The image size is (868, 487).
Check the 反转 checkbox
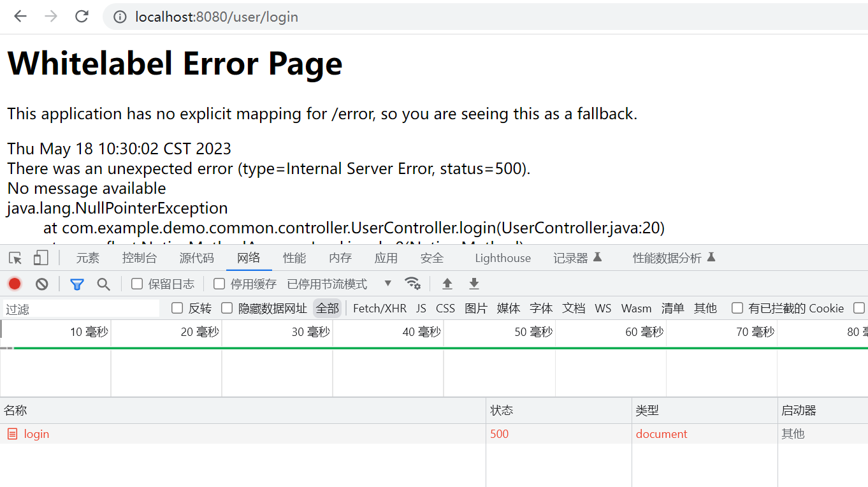177,308
